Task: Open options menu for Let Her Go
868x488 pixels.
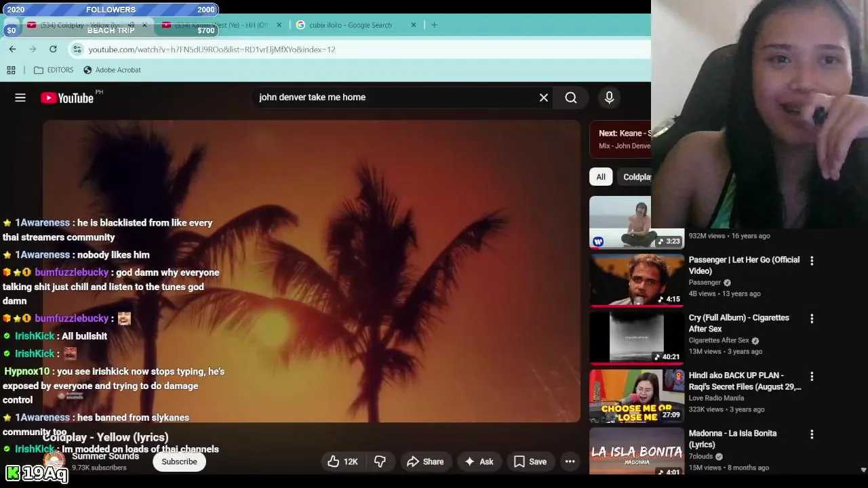Action: tap(812, 260)
